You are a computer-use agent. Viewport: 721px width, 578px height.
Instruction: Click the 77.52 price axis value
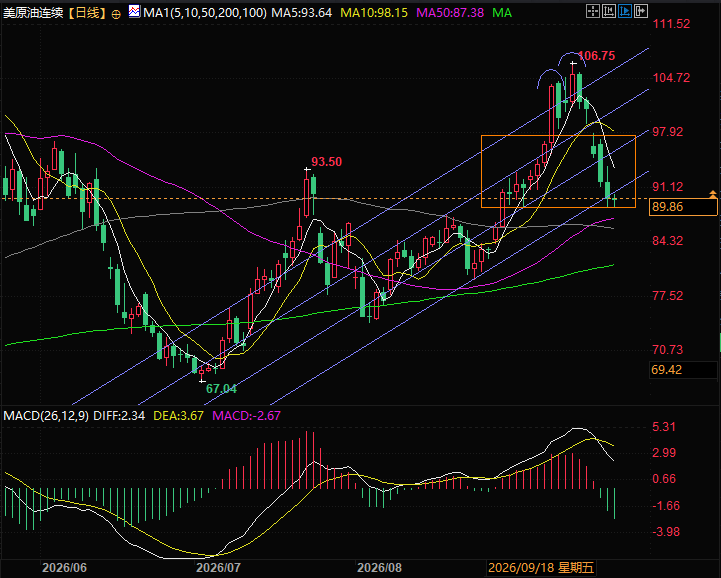(668, 296)
